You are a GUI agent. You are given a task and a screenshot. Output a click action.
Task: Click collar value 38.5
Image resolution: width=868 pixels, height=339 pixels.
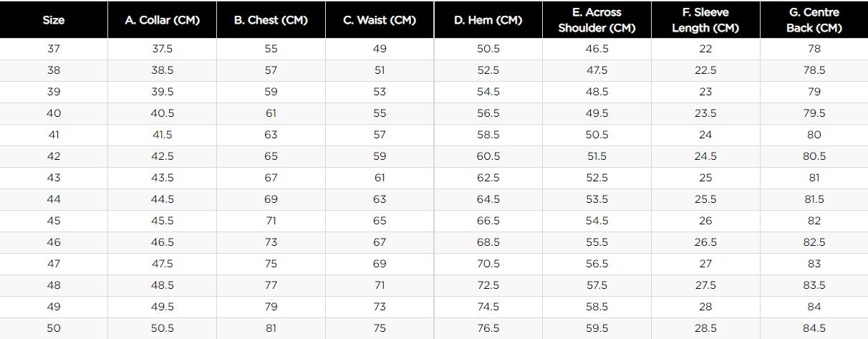coord(162,70)
